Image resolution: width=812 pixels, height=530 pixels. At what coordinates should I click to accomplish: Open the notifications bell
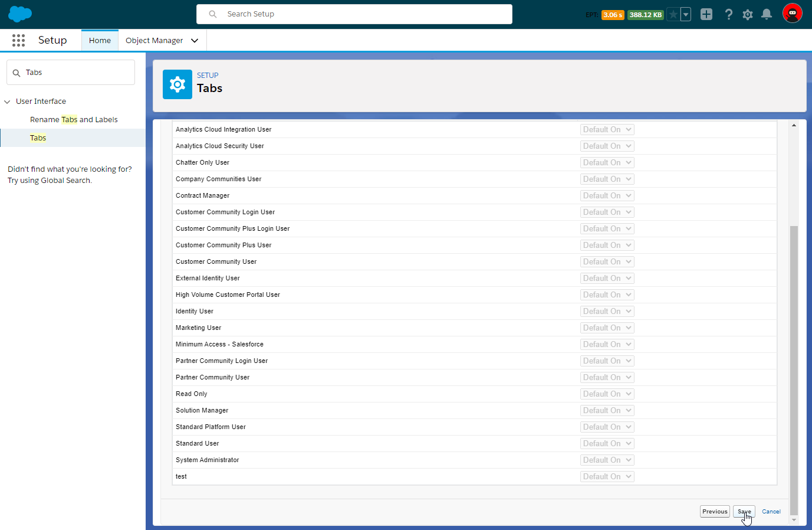[767, 14]
